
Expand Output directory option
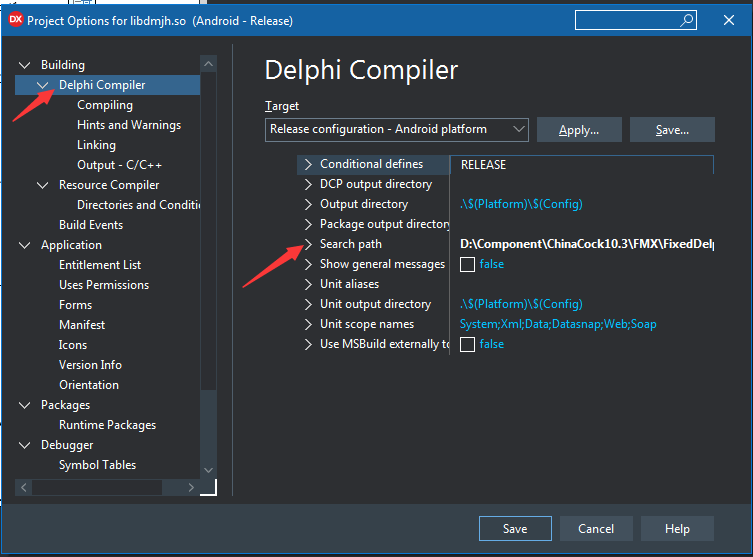click(x=308, y=205)
